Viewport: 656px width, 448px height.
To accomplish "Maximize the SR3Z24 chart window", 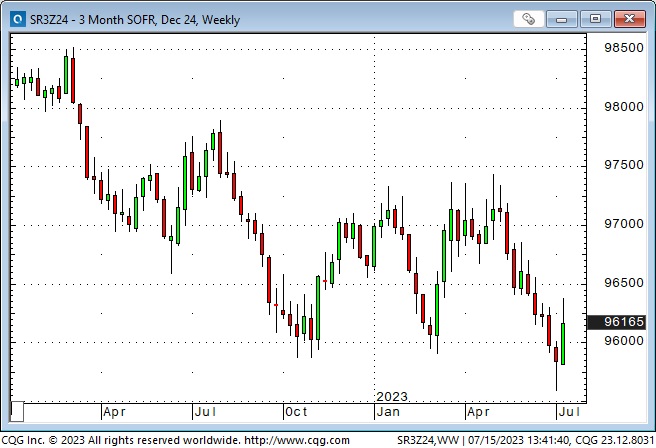I will click(595, 19).
